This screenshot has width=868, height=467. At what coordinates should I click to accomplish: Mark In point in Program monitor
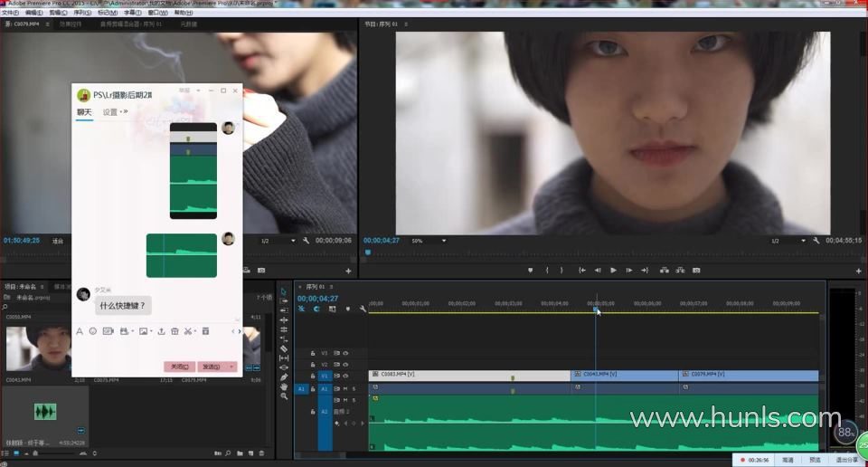pos(547,271)
